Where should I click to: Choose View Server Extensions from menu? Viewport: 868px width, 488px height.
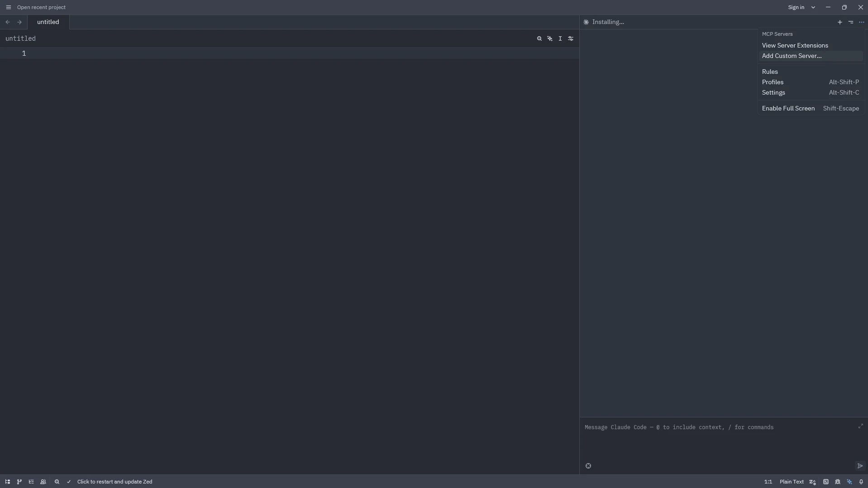(795, 45)
